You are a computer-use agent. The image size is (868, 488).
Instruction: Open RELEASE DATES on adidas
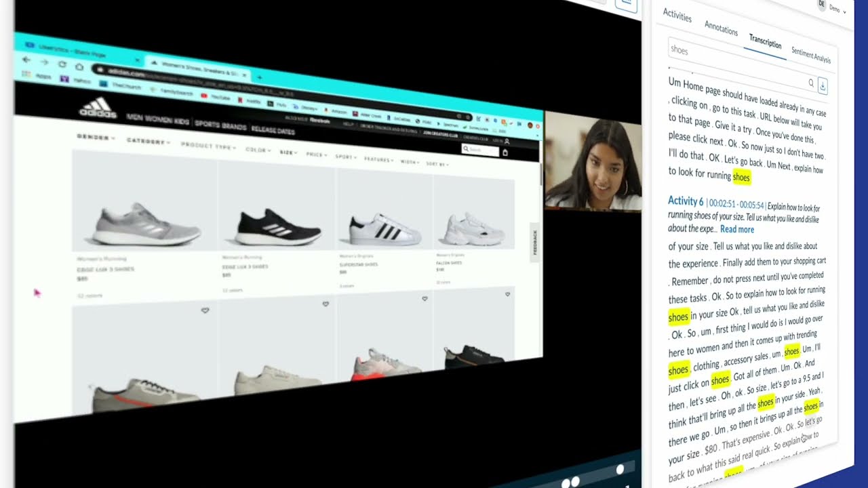[273, 129]
